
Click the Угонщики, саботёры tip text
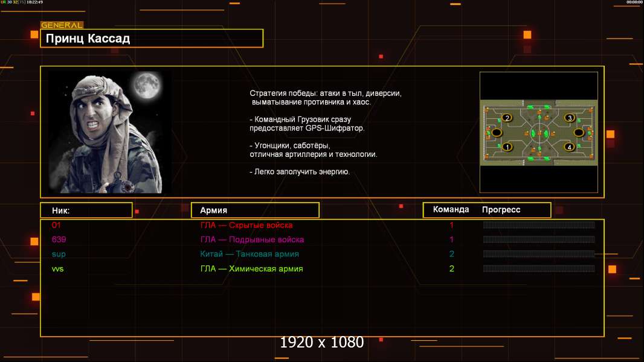point(314,150)
